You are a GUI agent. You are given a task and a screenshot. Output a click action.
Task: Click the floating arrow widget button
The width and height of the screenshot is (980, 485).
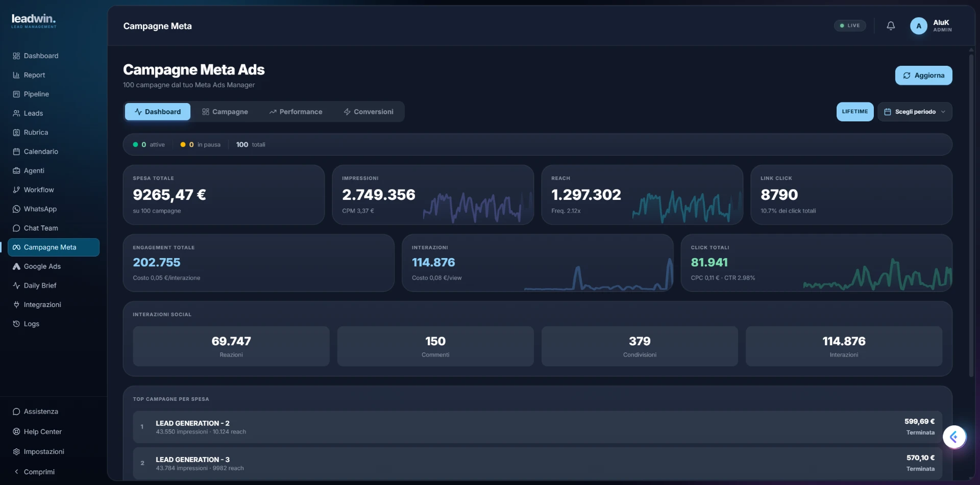[x=954, y=437]
